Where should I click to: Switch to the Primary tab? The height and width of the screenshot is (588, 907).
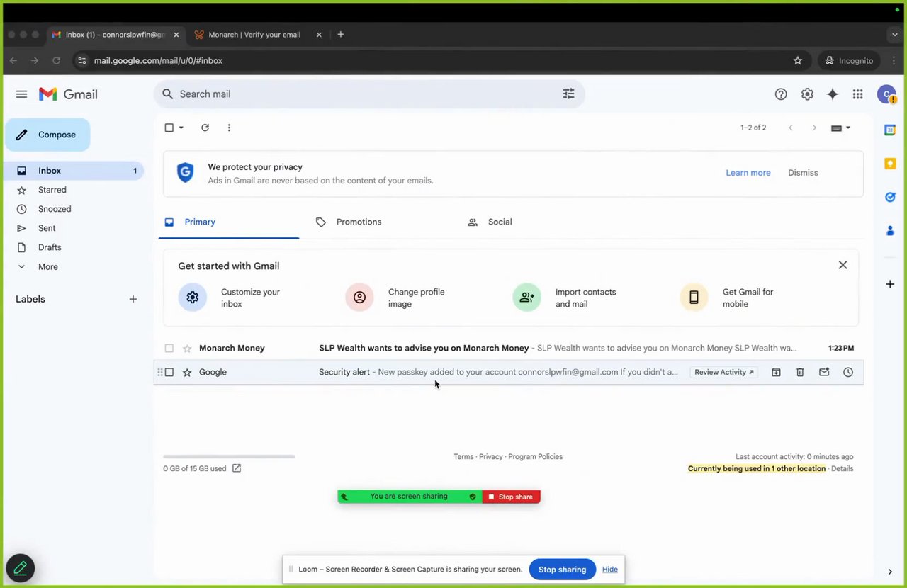click(229, 222)
